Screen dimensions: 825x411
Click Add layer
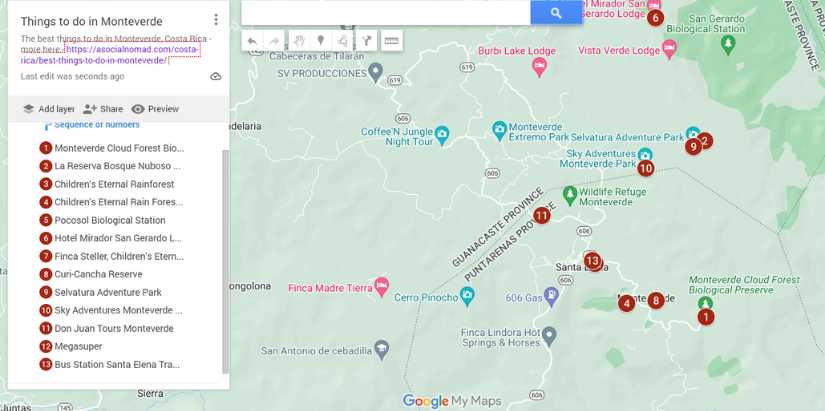[x=49, y=109]
